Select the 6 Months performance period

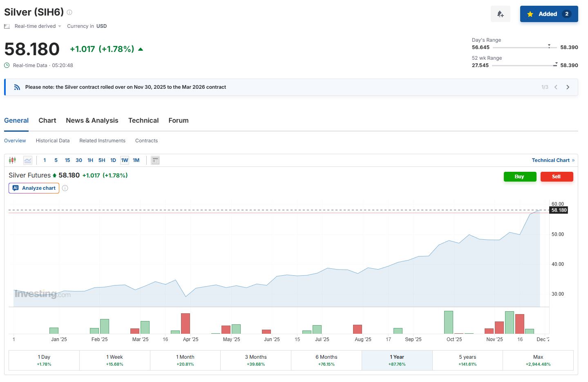coord(326,360)
